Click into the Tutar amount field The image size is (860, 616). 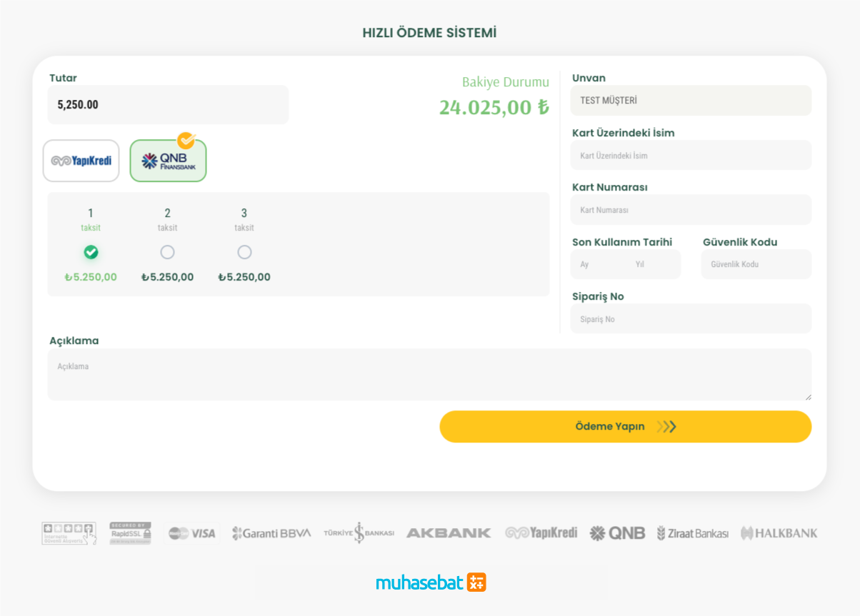click(x=168, y=105)
